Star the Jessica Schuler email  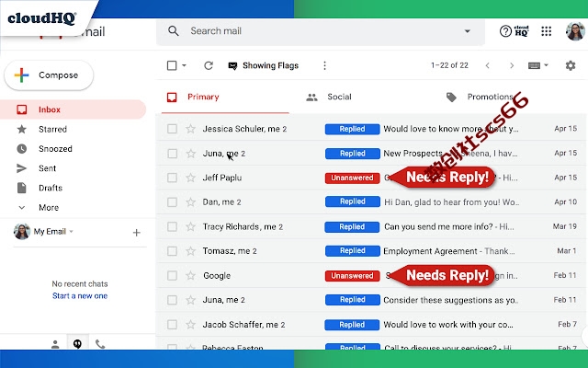190,129
